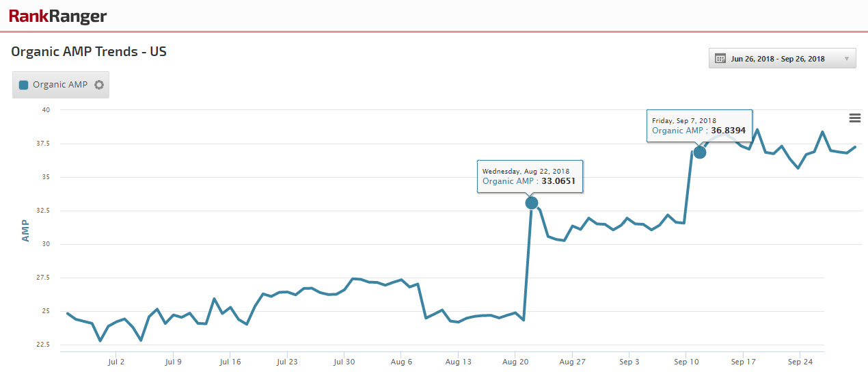Click the 40 y-axis value label
This screenshot has width=868, height=374.
click(x=46, y=110)
